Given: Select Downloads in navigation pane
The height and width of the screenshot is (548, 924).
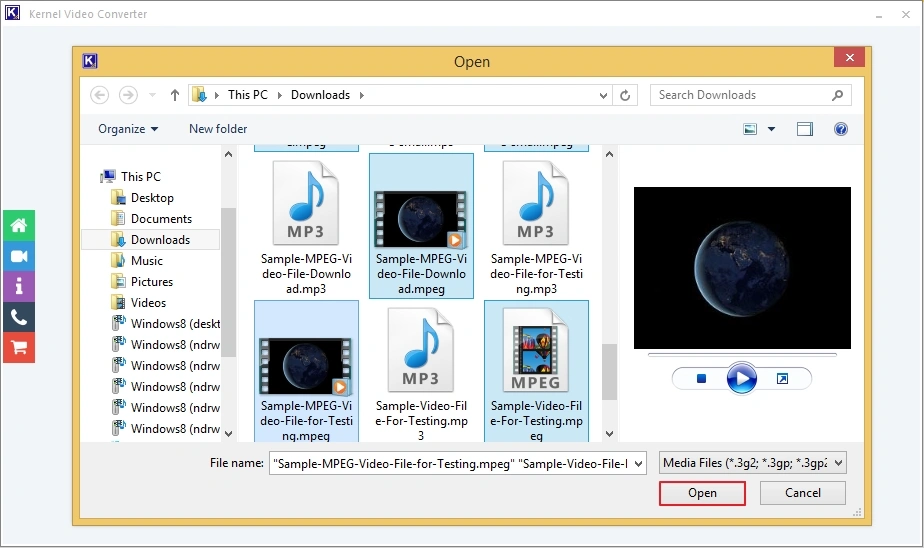Looking at the screenshot, I should coord(150,239).
